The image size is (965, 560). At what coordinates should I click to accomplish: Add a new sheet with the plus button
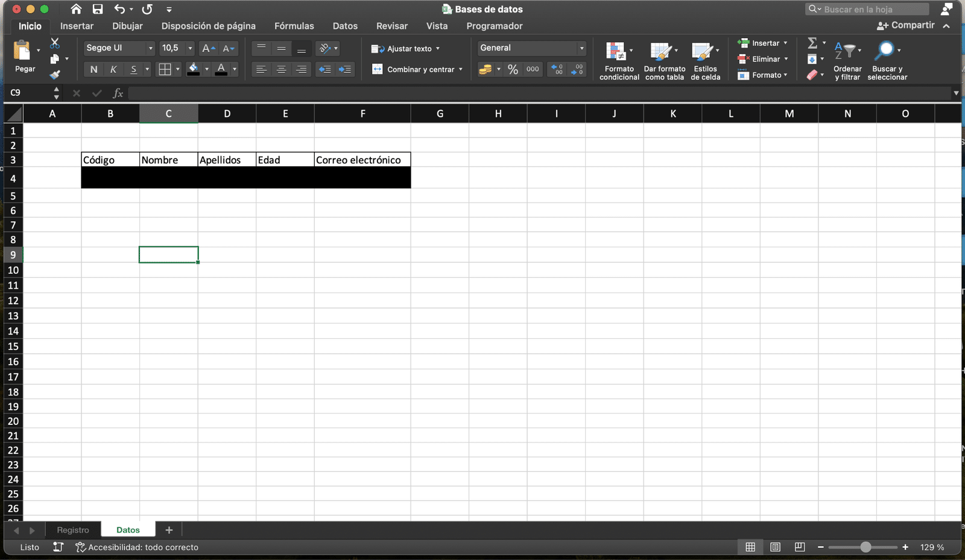tap(169, 529)
